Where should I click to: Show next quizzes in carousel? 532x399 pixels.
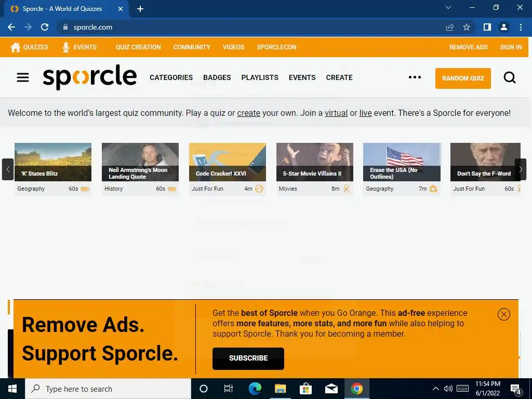click(x=521, y=169)
